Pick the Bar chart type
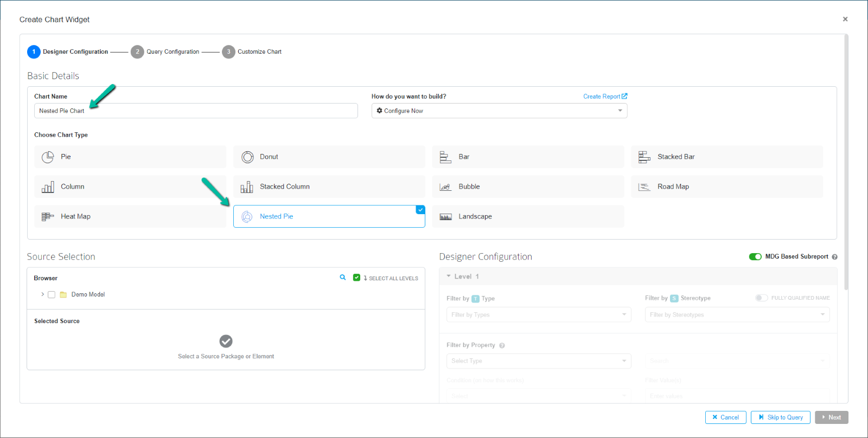The image size is (868, 438). [x=528, y=157]
